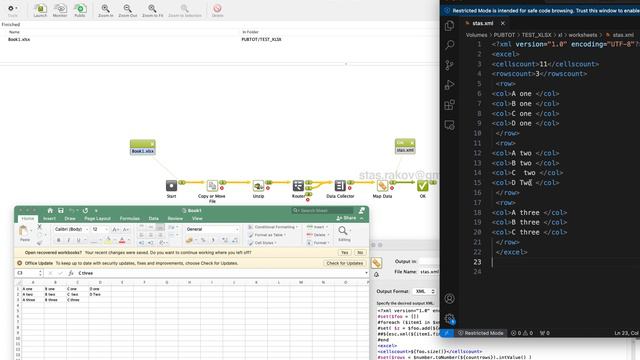Click the Zoom In magnifier icon
The width and height of the screenshot is (640, 360).
[105, 10]
